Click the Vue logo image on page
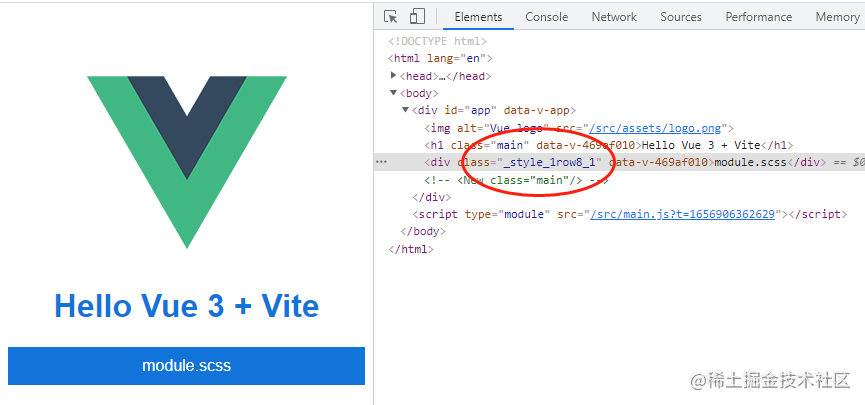 tap(187, 162)
